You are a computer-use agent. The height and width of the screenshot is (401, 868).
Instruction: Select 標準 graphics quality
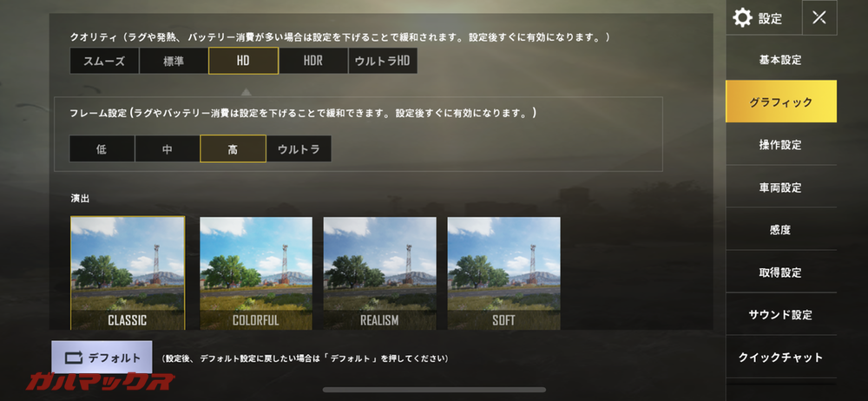[x=174, y=61]
